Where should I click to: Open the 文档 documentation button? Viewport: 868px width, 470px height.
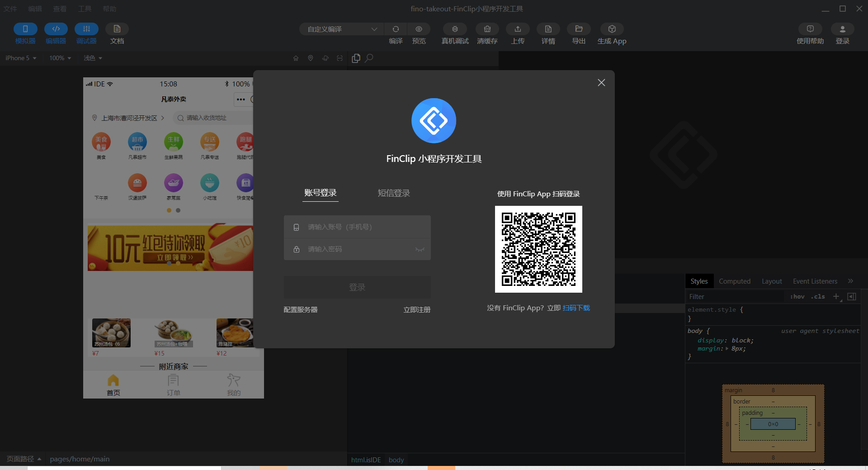click(117, 29)
